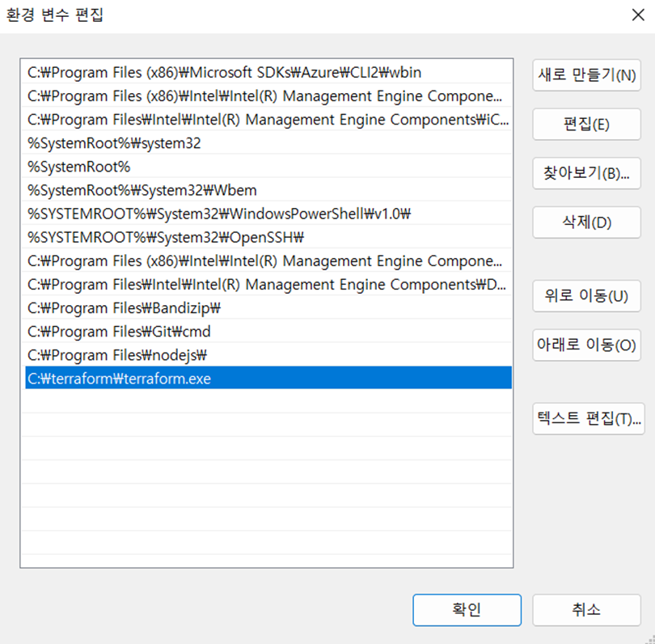655x644 pixels.
Task: Open 찾아보기(B)... folder browser
Action: point(586,173)
